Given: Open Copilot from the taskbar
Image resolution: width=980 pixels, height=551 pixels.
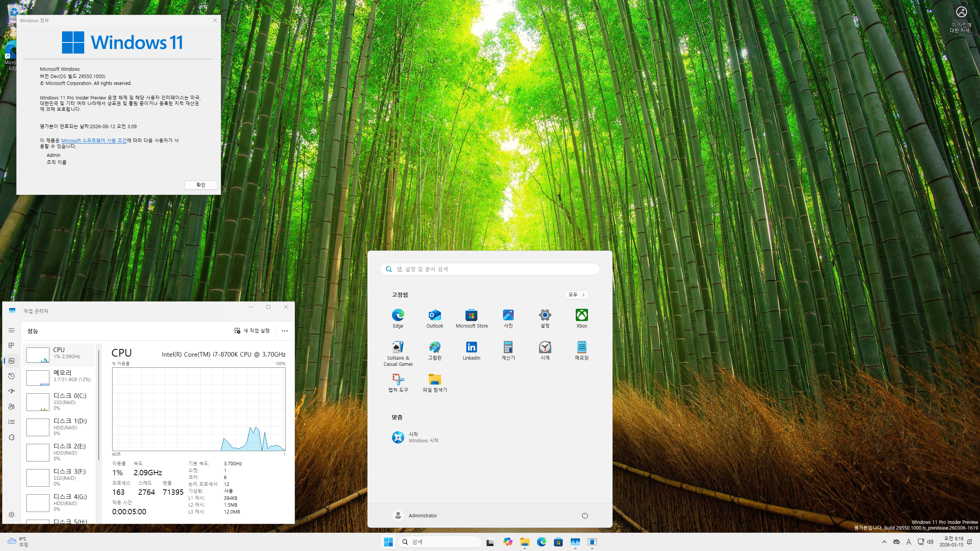Looking at the screenshot, I should coord(508,542).
